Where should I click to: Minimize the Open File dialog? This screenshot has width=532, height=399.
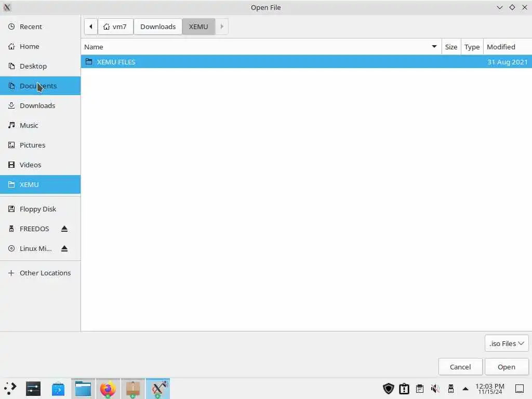coord(499,7)
